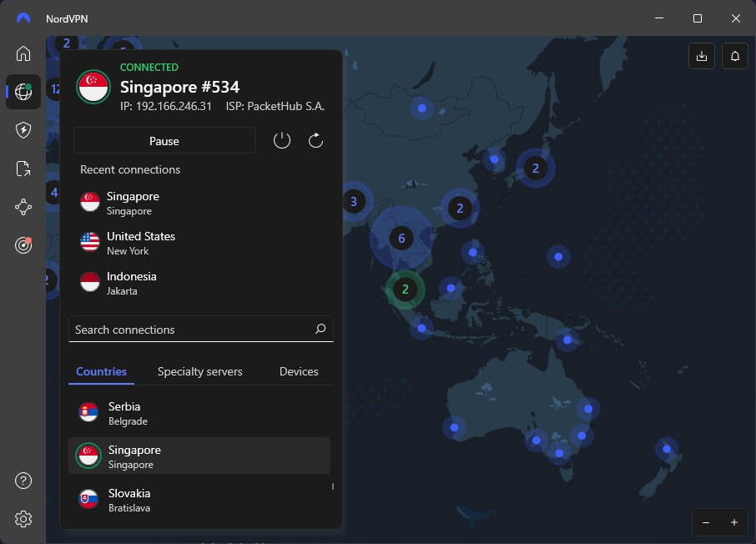The width and height of the screenshot is (756, 544).
Task: Click the disconnect power icon
Action: 282,141
